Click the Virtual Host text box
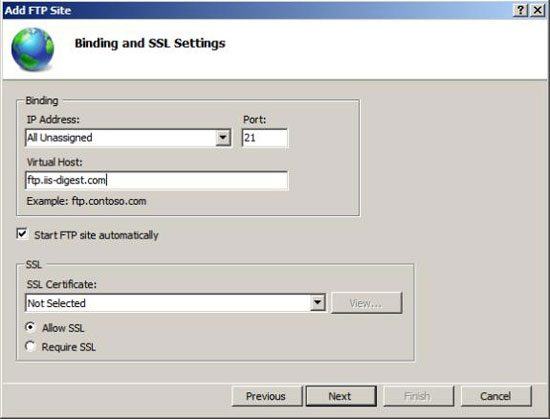 coord(157,180)
